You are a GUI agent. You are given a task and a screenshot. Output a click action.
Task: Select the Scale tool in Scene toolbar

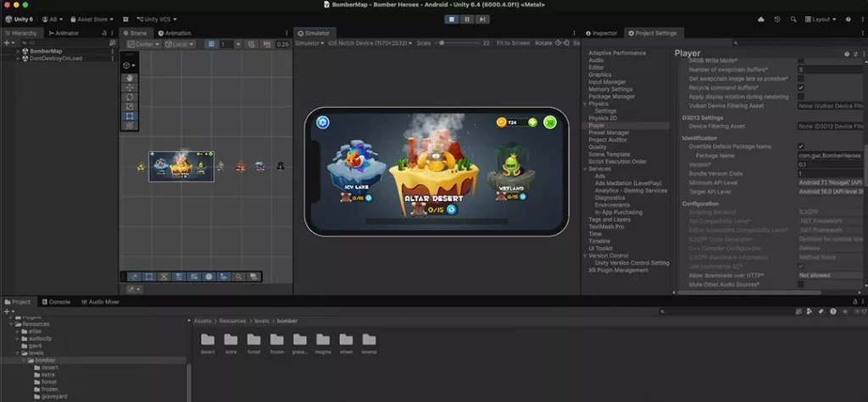click(130, 106)
